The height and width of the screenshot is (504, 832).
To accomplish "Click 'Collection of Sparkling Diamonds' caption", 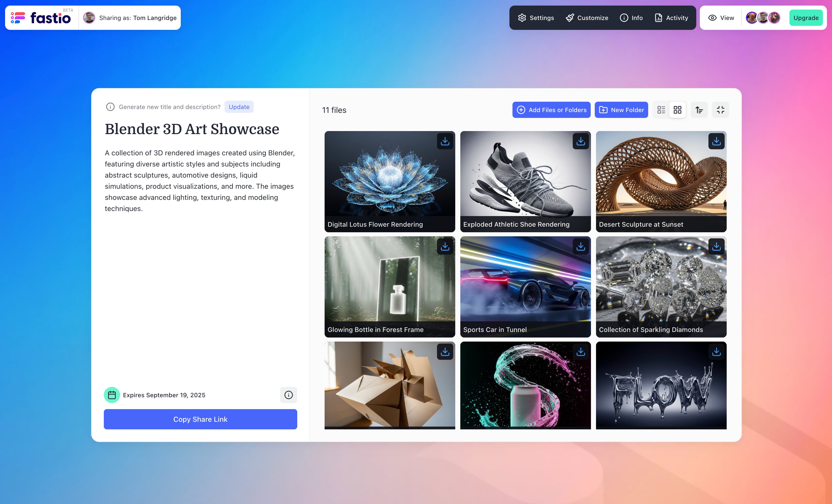I will pos(651,330).
